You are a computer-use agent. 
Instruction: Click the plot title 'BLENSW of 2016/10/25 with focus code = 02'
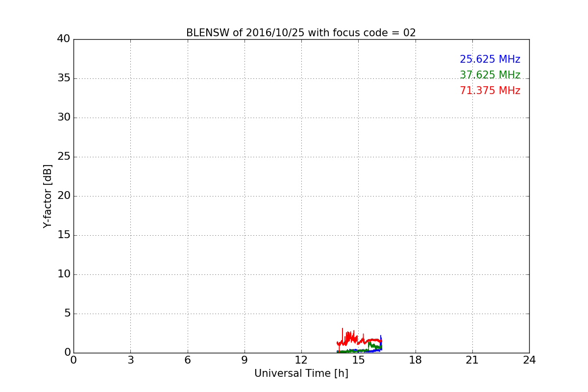tap(301, 33)
